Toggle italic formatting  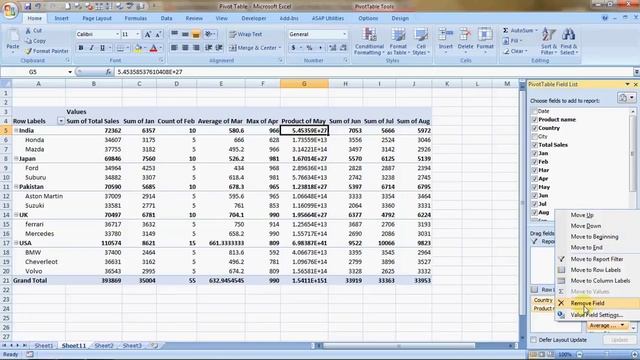[91, 48]
